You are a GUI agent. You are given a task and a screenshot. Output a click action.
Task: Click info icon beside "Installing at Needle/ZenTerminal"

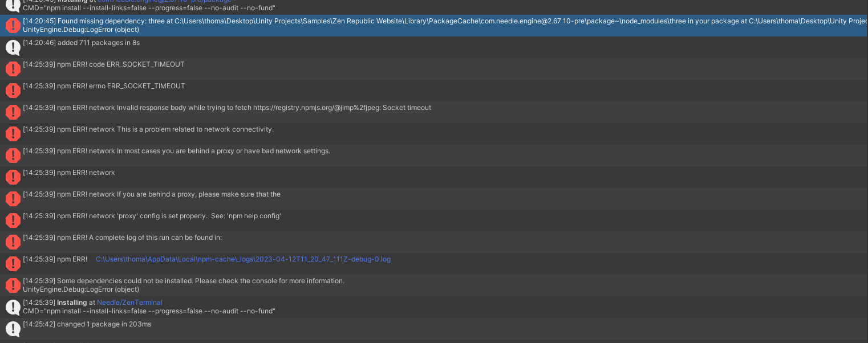click(x=13, y=307)
